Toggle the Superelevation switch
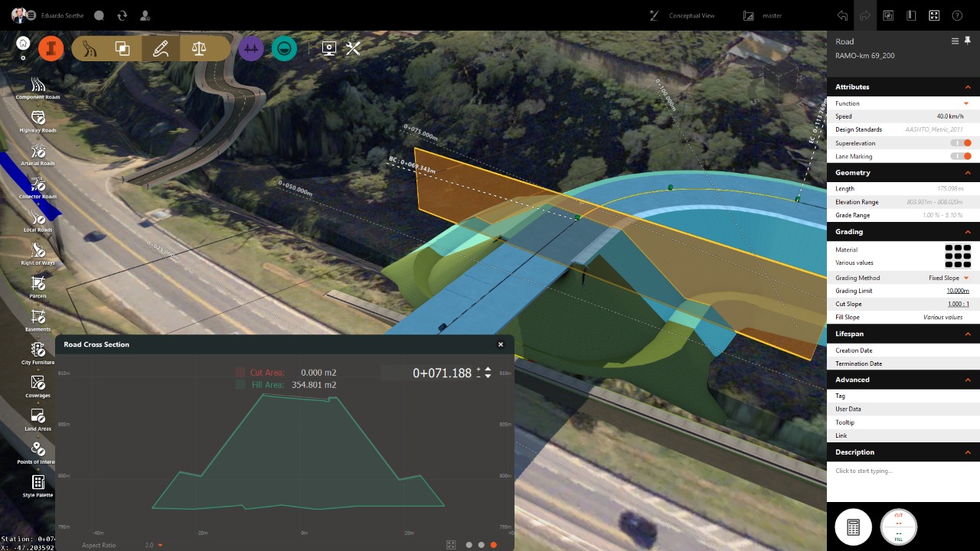 pyautogui.click(x=961, y=143)
